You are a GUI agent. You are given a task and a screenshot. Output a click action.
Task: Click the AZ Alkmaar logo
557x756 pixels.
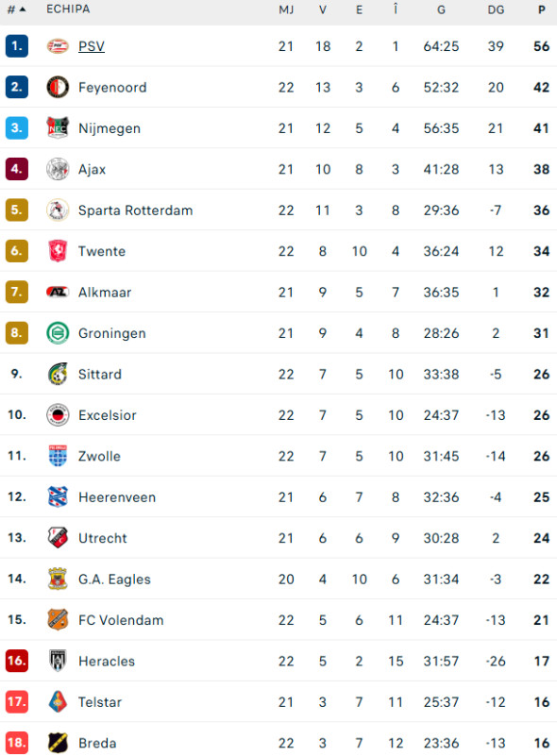tap(57, 293)
